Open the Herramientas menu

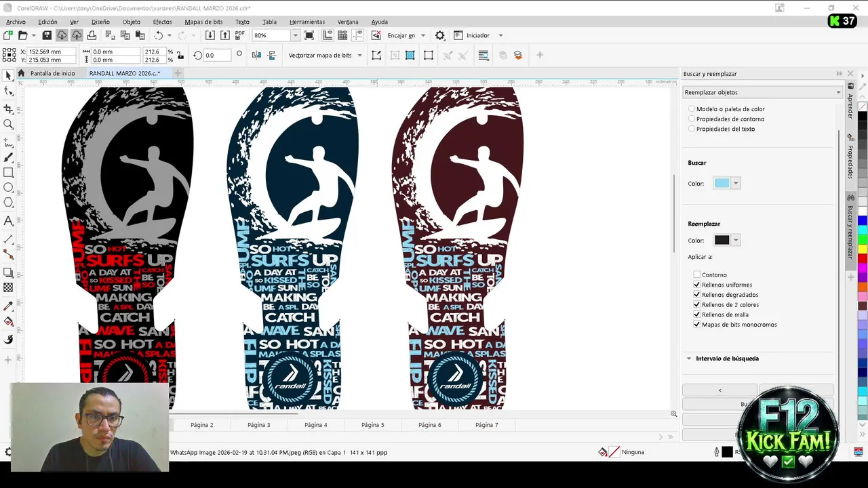click(x=307, y=22)
